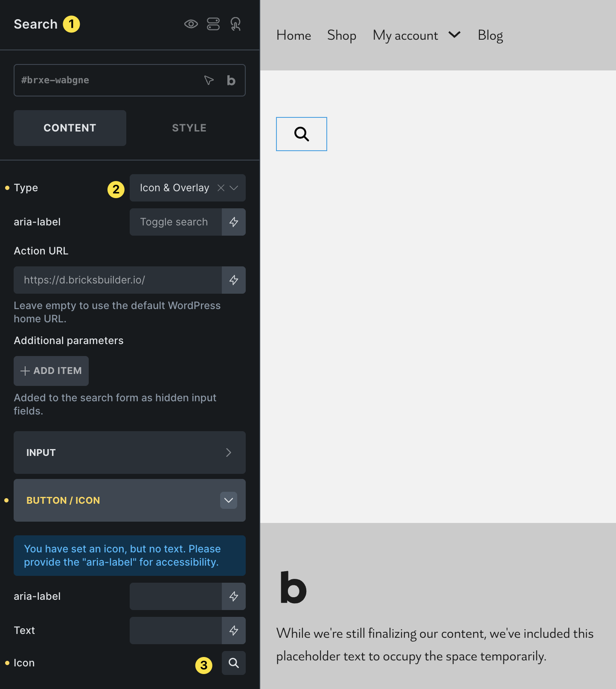This screenshot has height=689, width=616.
Task: Clear the Icon & Overlay type selection
Action: (x=221, y=188)
